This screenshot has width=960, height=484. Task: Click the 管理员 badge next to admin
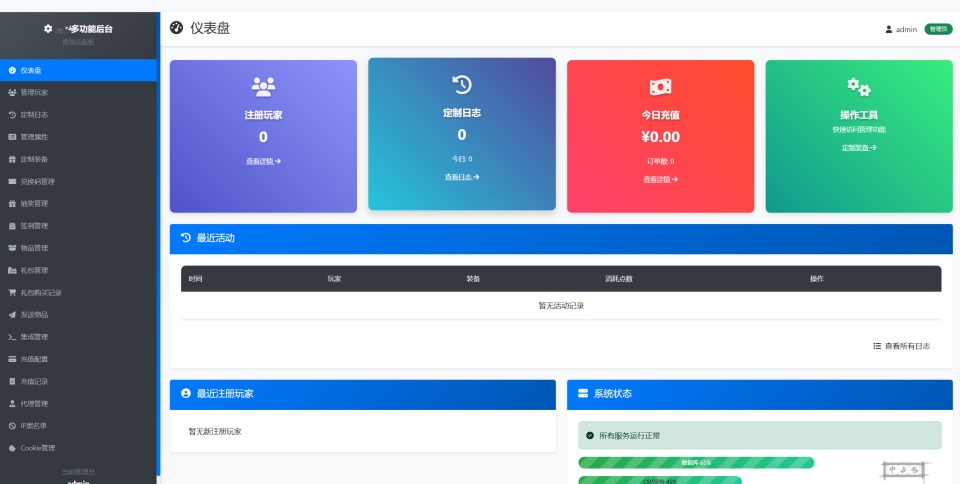pyautogui.click(x=938, y=29)
